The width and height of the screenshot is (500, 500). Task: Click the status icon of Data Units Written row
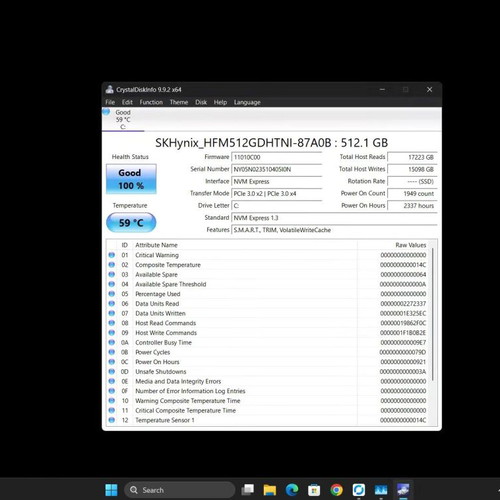click(112, 313)
